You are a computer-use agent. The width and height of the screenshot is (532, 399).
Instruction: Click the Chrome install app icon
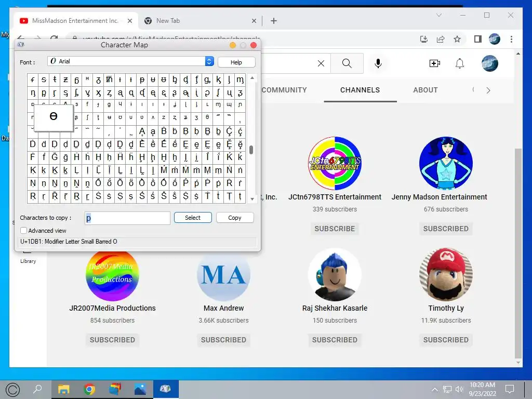tap(424, 39)
